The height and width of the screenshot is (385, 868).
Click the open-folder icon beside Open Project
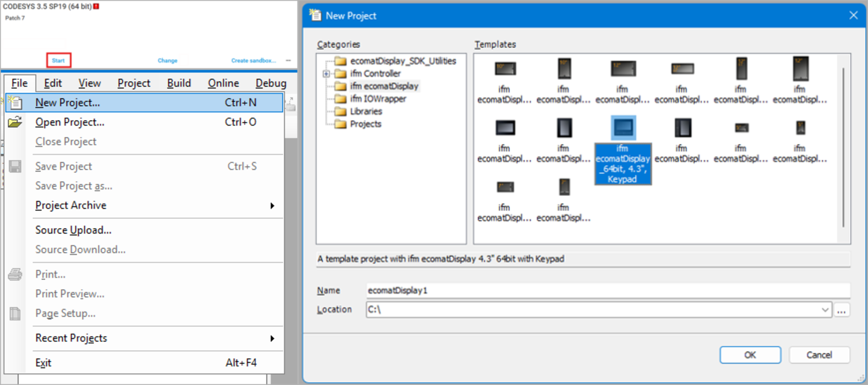tap(15, 122)
